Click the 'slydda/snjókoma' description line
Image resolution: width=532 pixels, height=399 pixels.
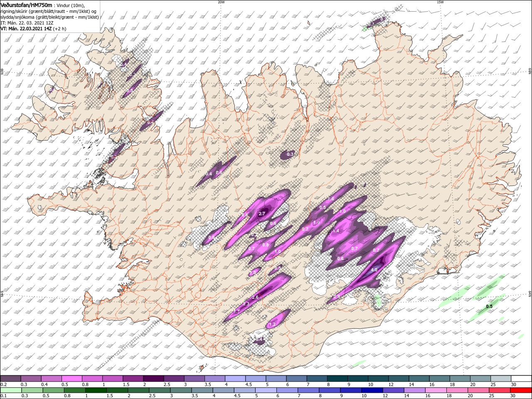(x=49, y=17)
